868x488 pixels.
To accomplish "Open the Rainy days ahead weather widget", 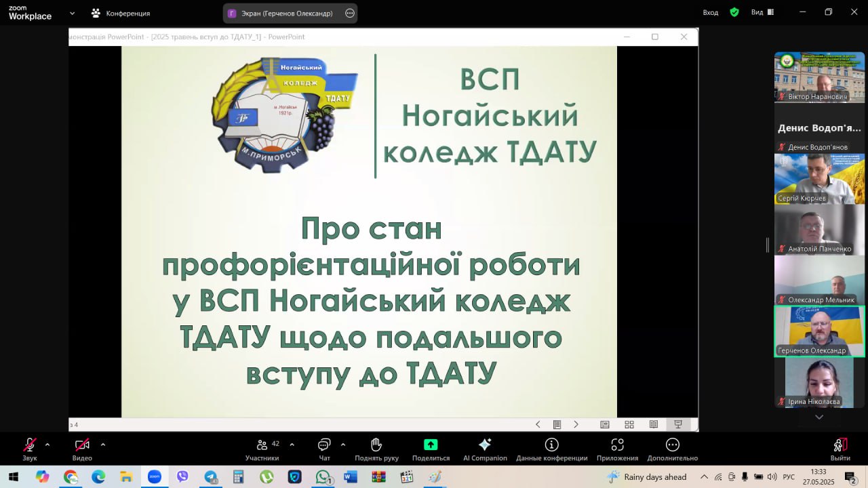I will click(646, 476).
